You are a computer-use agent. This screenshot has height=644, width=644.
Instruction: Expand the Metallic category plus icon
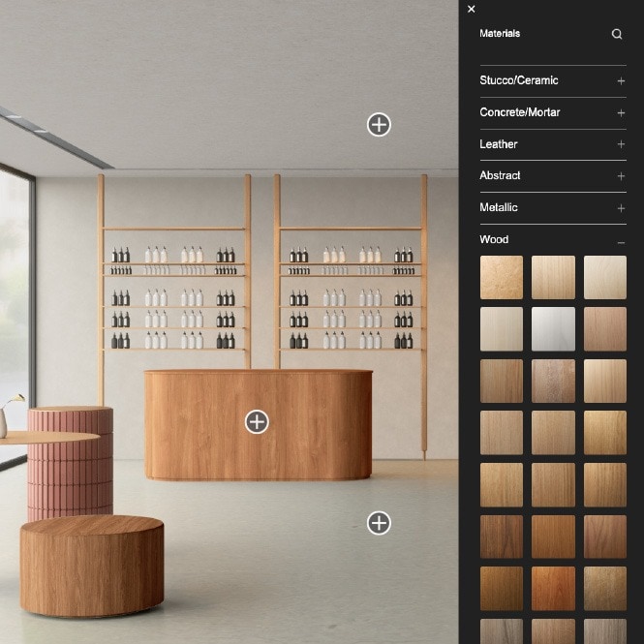point(621,208)
